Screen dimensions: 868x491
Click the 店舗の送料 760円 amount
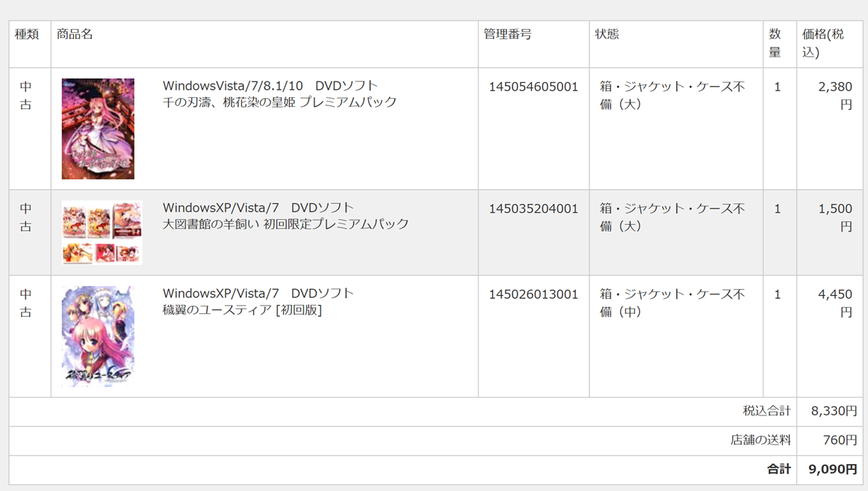840,440
